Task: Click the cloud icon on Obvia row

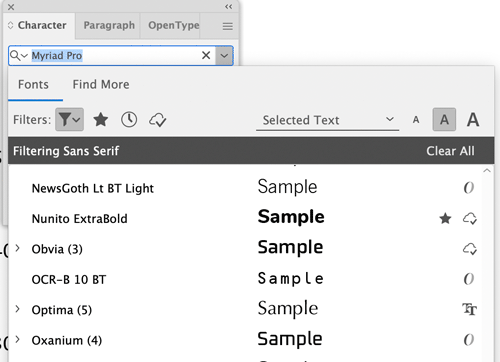Action: pos(470,249)
